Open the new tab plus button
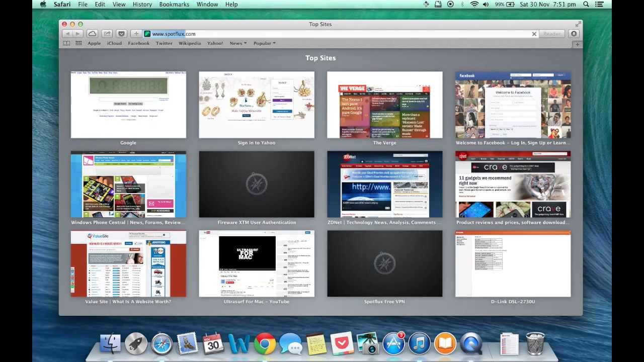This screenshot has width=644, height=362. pos(578,44)
